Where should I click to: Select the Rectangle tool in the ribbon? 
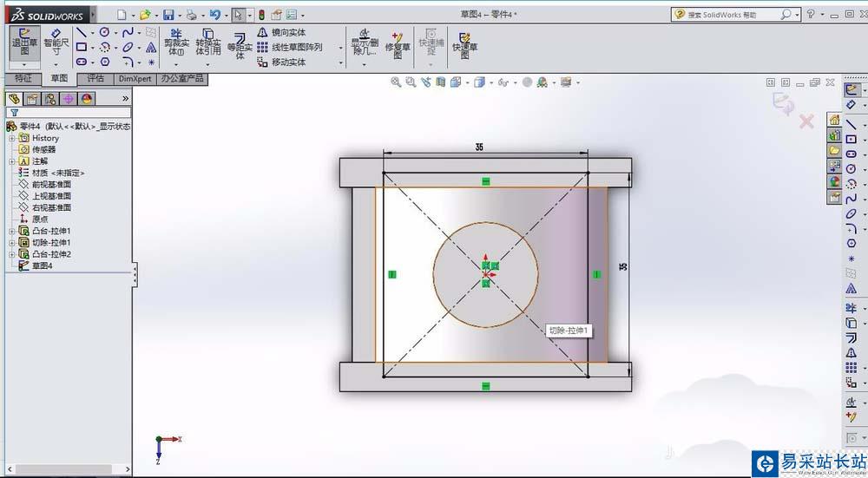click(82, 47)
